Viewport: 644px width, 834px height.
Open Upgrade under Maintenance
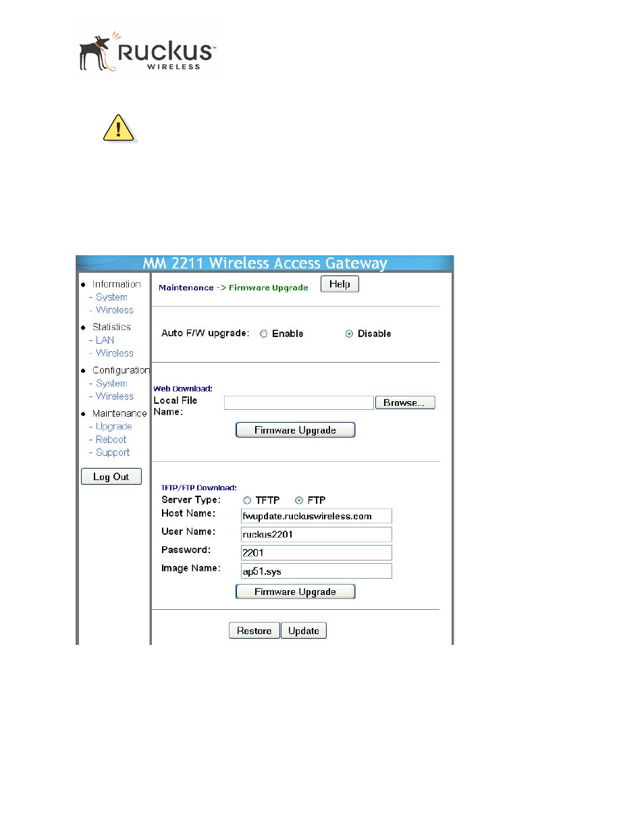point(114,427)
